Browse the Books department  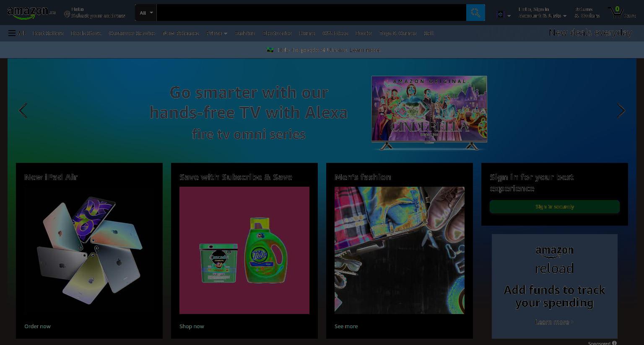click(364, 33)
